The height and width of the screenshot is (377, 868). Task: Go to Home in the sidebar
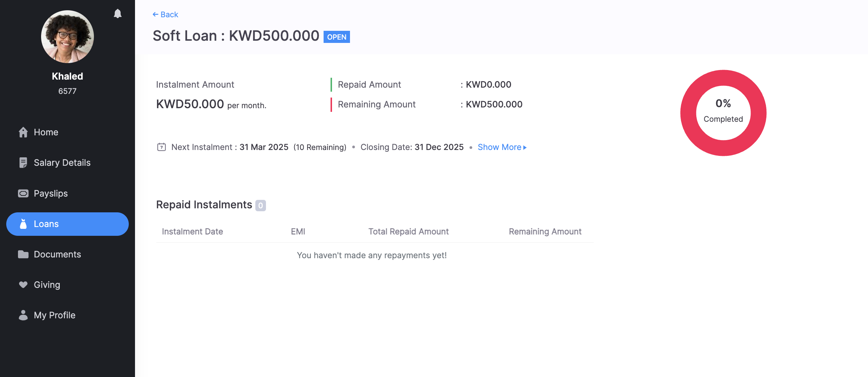coord(46,132)
